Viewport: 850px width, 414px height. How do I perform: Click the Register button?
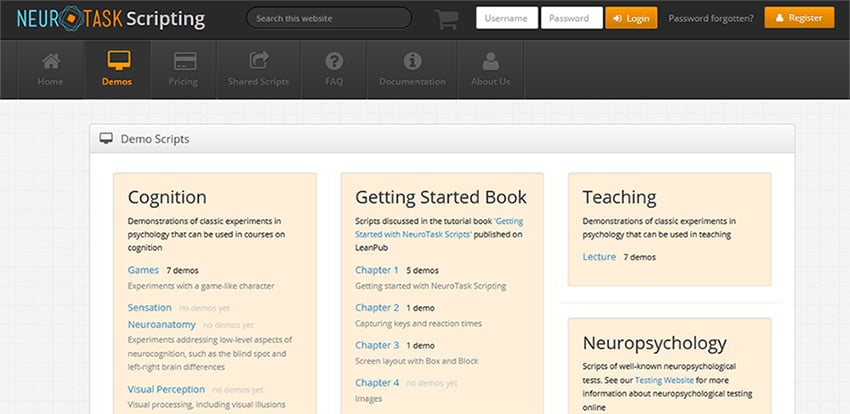point(799,17)
